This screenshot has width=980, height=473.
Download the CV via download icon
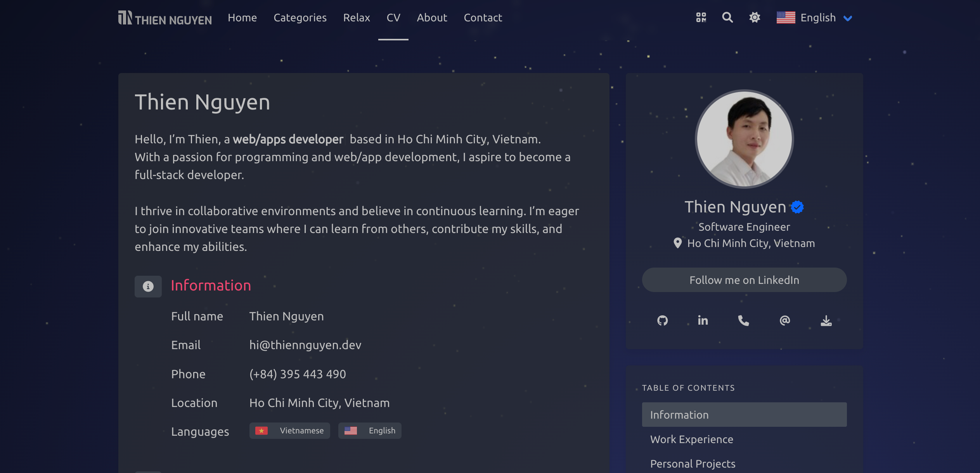point(826,320)
